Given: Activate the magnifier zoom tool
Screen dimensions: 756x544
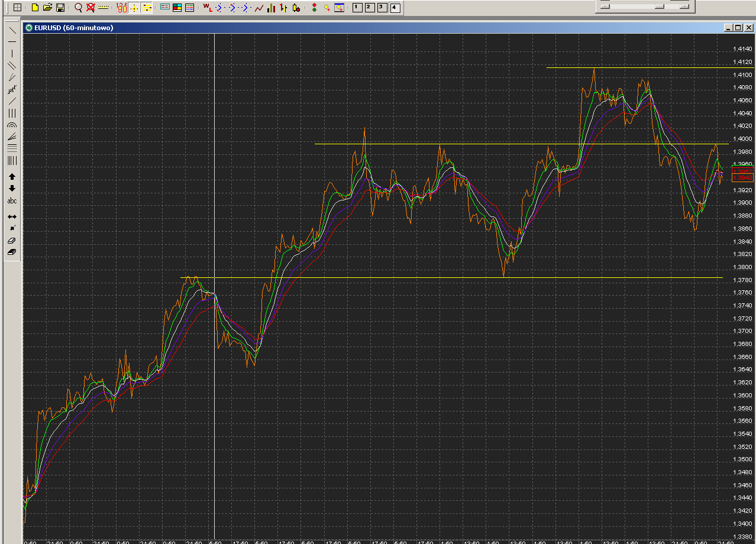Looking at the screenshot, I should pyautogui.click(x=78, y=8).
